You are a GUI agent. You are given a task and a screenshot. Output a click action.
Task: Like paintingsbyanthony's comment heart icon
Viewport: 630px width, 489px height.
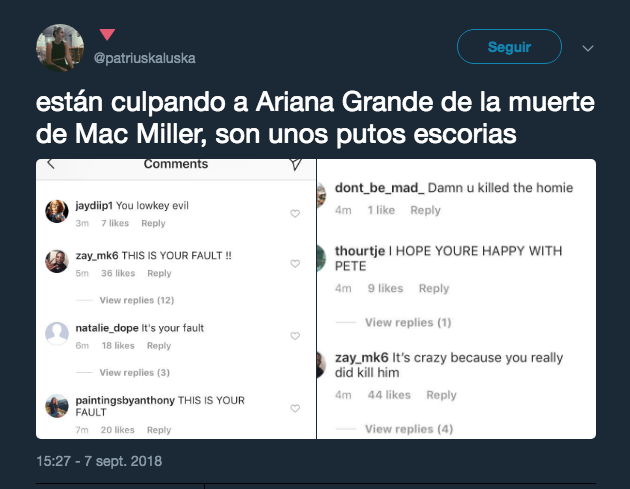(x=295, y=408)
